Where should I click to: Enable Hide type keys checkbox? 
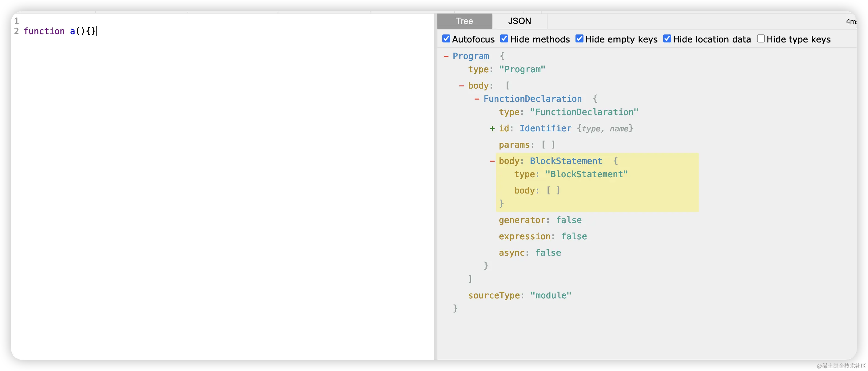coord(761,39)
